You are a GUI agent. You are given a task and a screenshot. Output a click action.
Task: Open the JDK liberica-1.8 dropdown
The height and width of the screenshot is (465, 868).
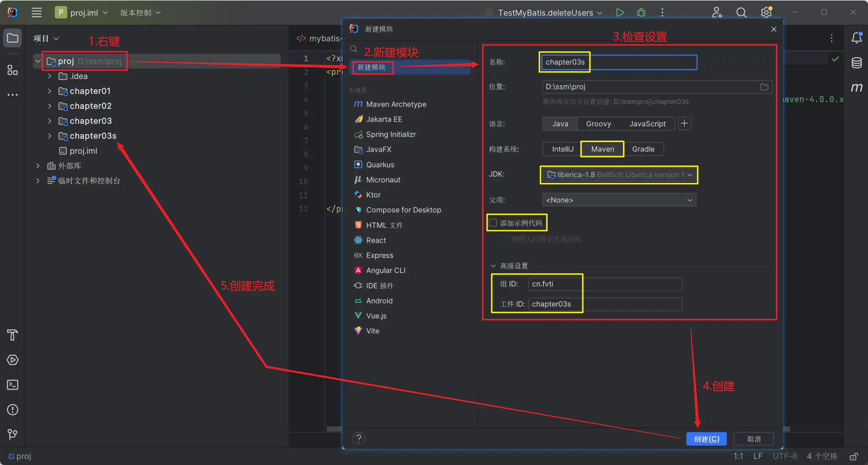pyautogui.click(x=619, y=175)
